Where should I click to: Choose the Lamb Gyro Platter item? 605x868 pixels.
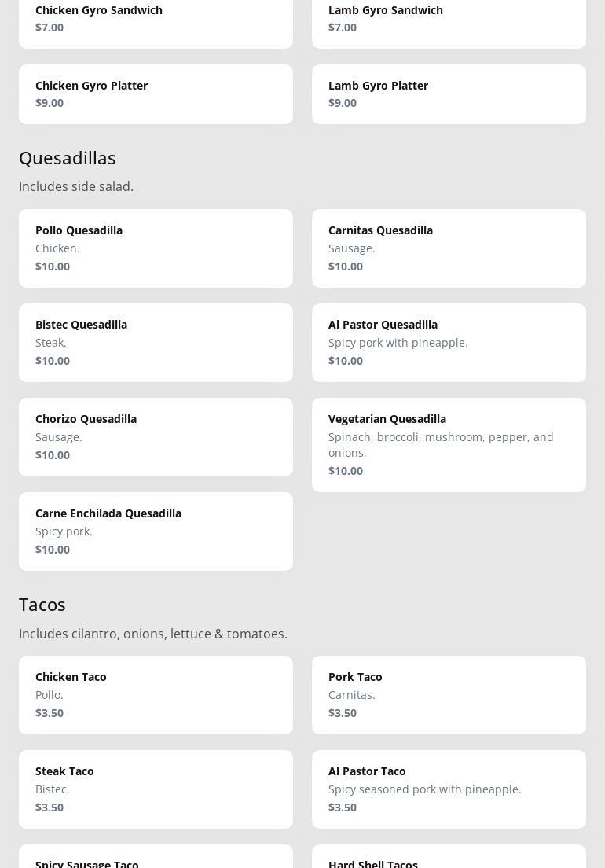point(449,94)
